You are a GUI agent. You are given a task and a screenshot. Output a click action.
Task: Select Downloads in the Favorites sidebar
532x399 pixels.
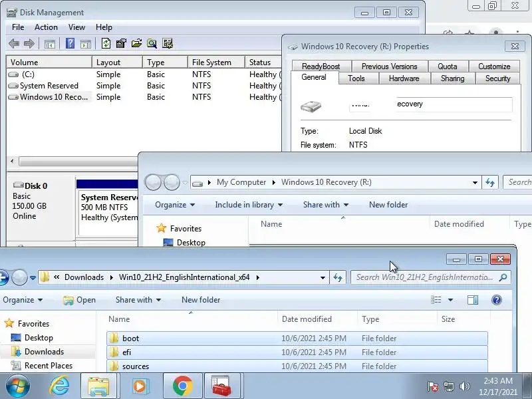click(44, 352)
